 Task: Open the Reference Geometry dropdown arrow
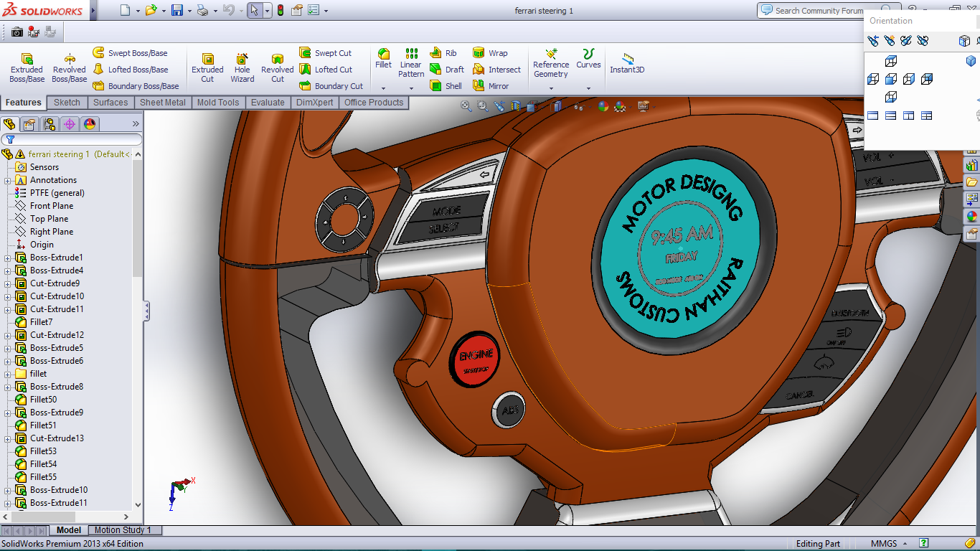click(x=551, y=89)
